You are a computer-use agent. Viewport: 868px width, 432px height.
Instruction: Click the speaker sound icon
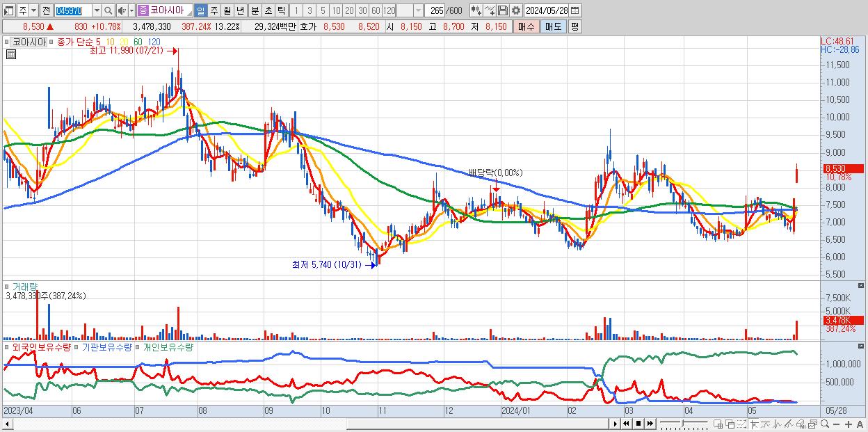coord(122,10)
